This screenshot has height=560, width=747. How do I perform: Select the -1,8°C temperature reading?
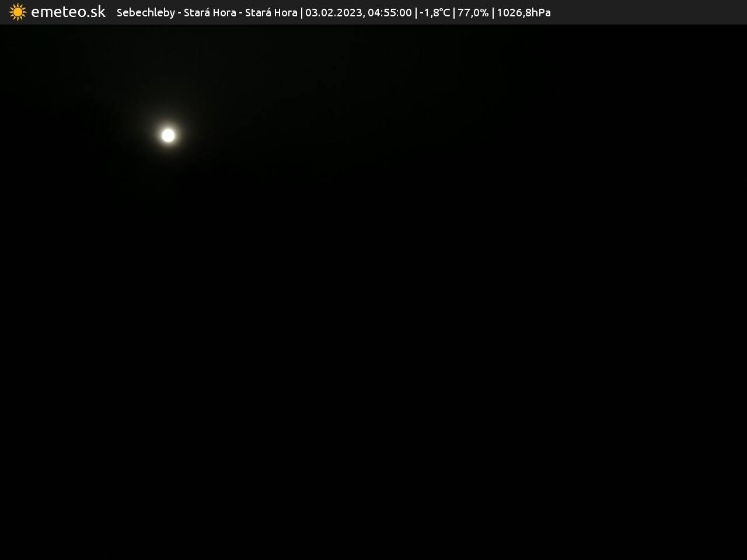(435, 13)
